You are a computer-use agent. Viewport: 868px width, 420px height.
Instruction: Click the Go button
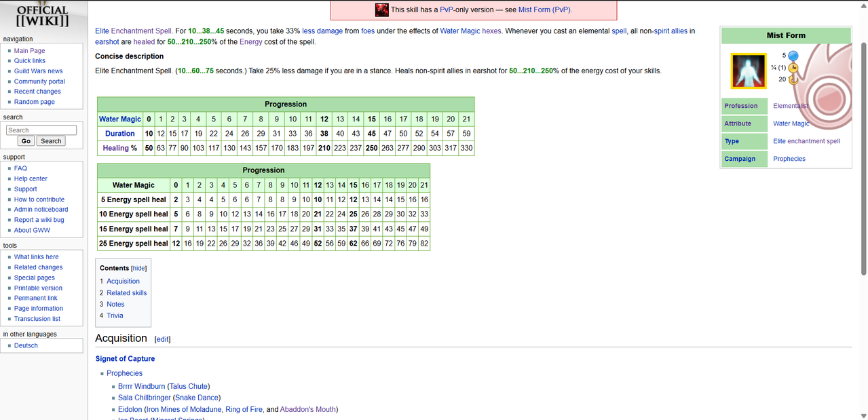coord(26,141)
